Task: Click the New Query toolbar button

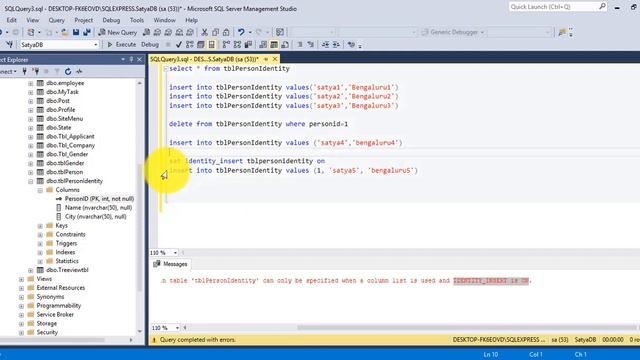Action: click(x=118, y=32)
